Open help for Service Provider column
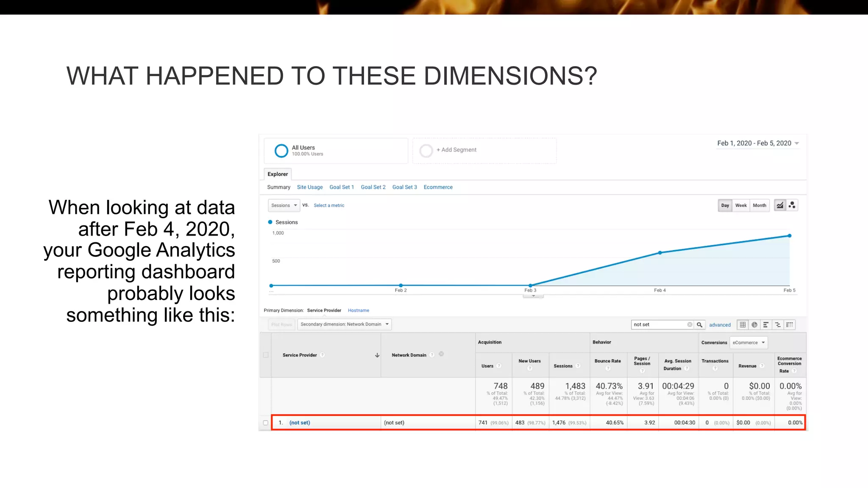 tap(323, 355)
